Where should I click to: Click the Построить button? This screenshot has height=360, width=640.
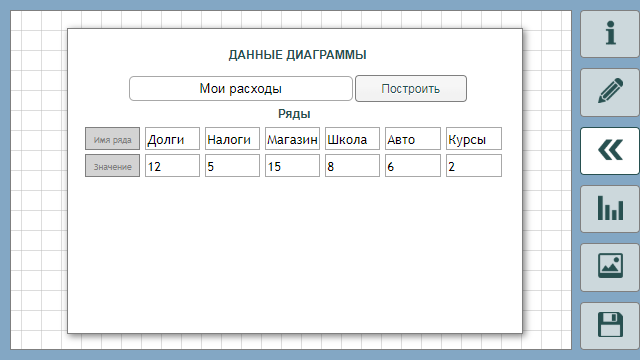coord(411,89)
